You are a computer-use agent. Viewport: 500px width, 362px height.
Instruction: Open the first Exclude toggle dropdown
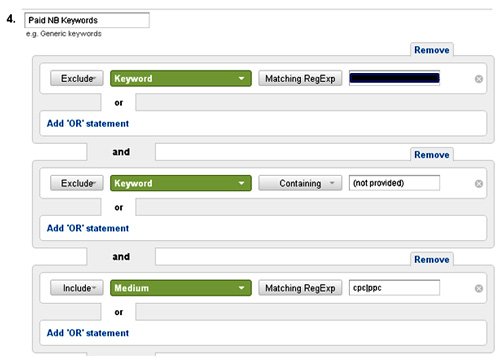(77, 79)
